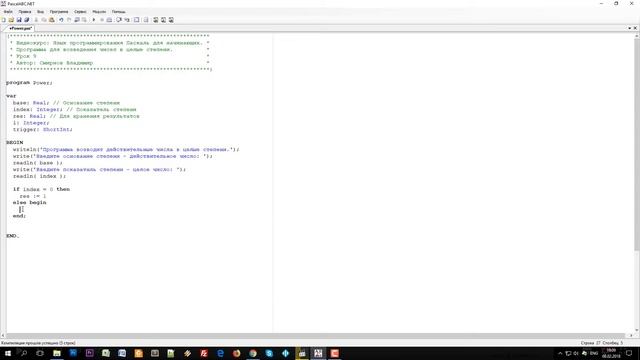Click the Paste clipboard toolbar icon
Screen dimensions: 640x360
(x=52, y=20)
